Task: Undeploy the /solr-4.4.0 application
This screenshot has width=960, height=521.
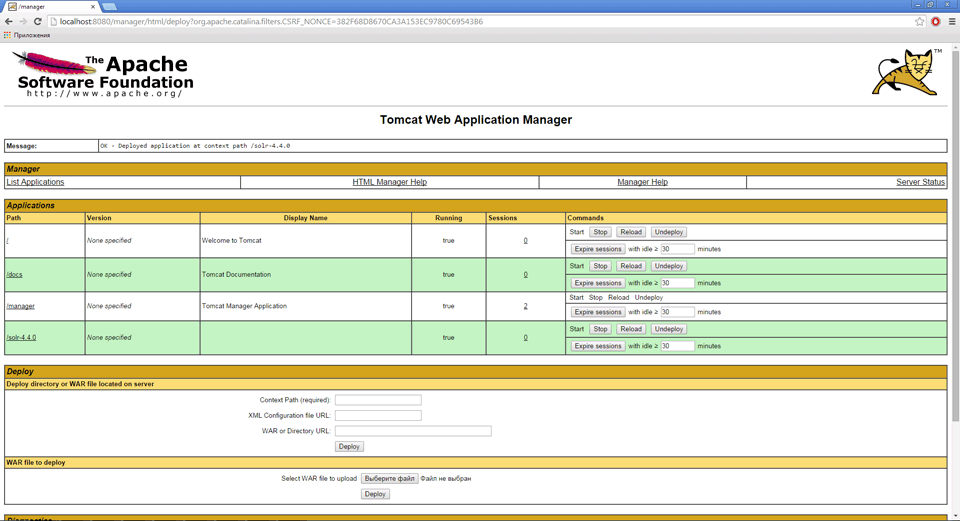Action: (668, 329)
